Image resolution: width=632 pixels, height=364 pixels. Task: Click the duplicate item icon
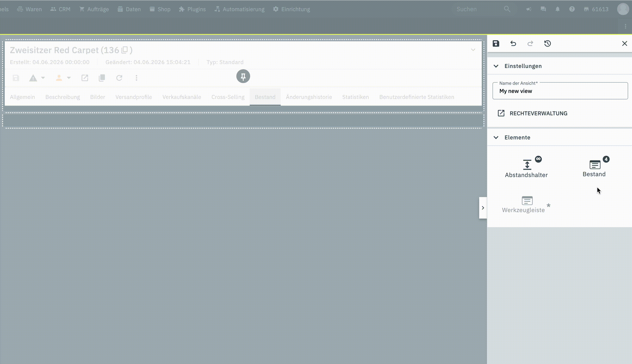tap(102, 78)
